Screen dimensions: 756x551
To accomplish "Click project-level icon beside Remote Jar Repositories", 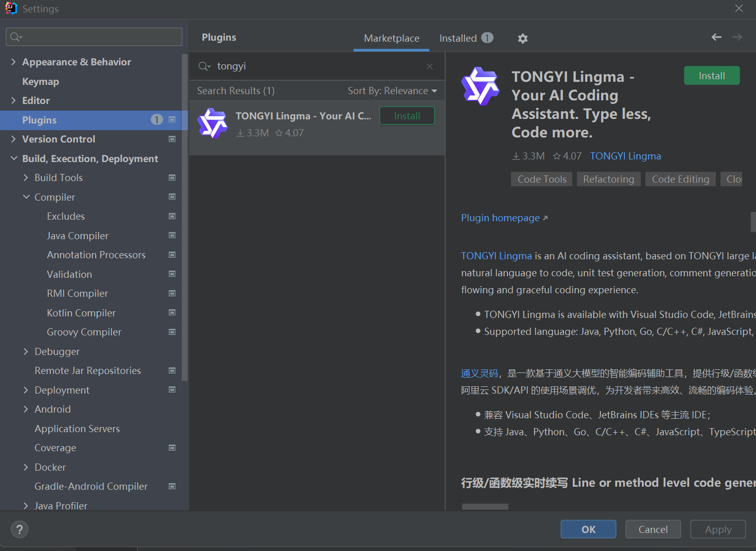I will click(172, 370).
